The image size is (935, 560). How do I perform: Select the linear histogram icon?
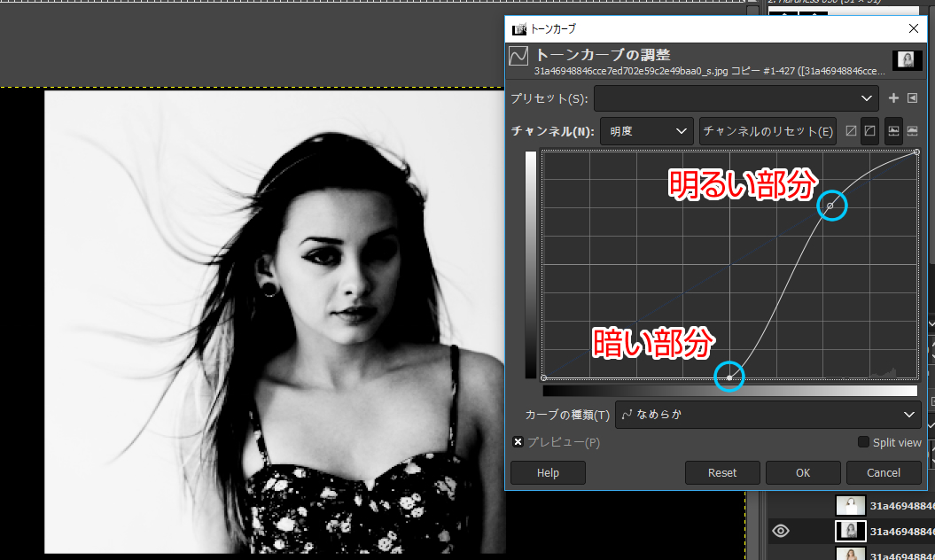(x=893, y=130)
